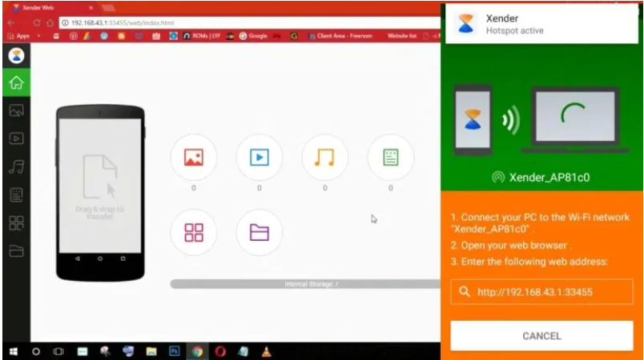The image size is (644, 360).
Task: Click the orange Music note circle icon
Action: tap(324, 158)
